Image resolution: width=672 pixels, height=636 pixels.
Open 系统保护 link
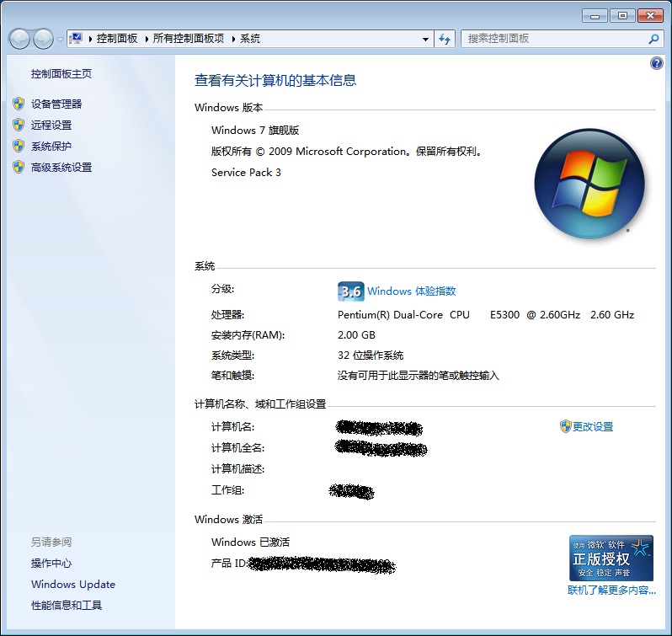[x=51, y=146]
